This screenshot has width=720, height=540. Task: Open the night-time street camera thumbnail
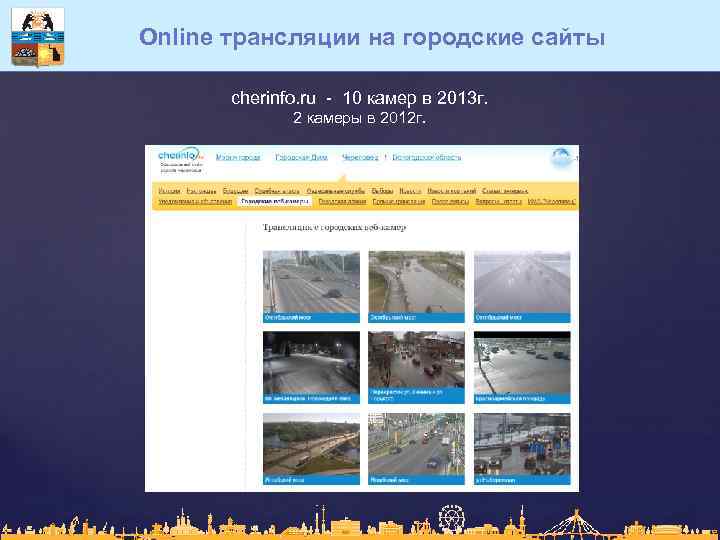[x=311, y=367]
